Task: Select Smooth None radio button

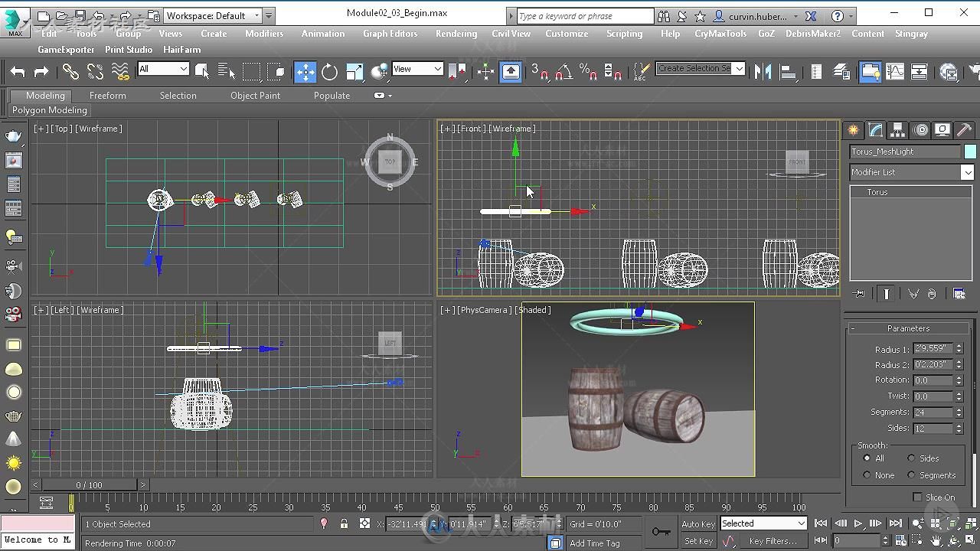Action: (x=867, y=475)
